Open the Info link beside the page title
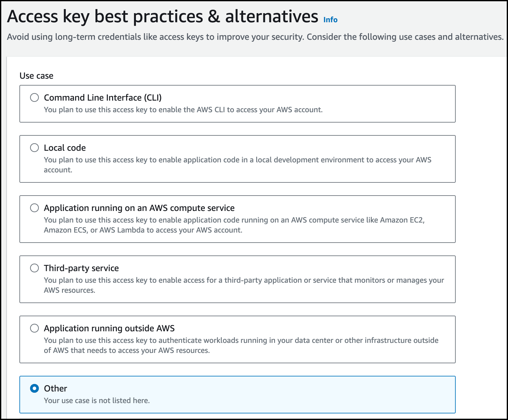 (x=330, y=20)
